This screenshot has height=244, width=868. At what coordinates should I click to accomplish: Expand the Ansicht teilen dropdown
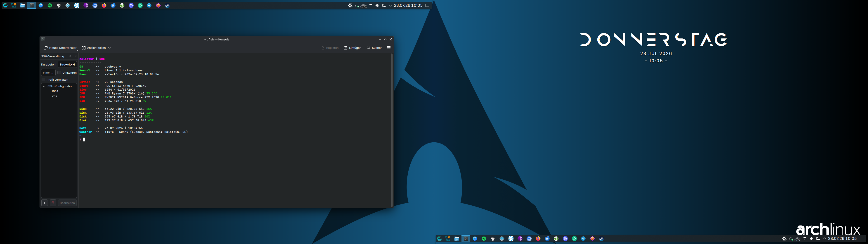pos(109,48)
